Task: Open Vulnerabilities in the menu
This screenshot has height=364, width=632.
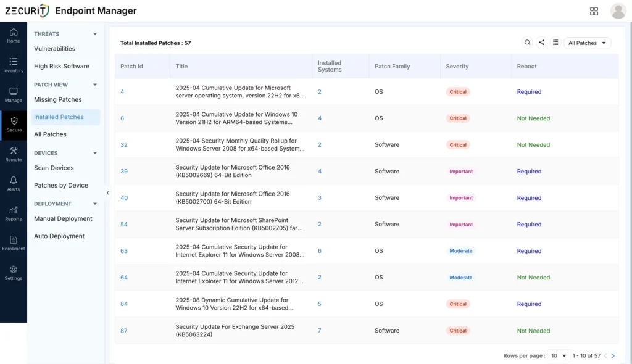Action: click(x=54, y=49)
